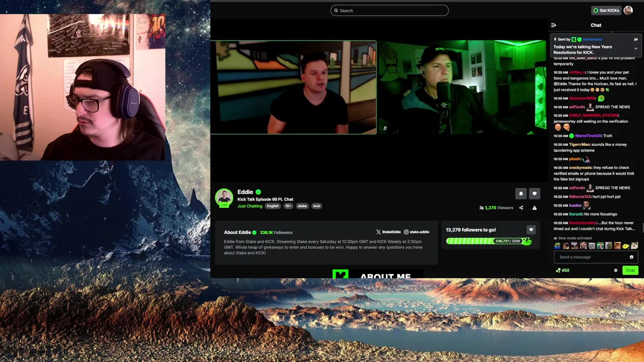The image size is (644, 362).
Task: Click the "Kick Talk Episode 69 Ft. Chat" title
Action: coord(265,200)
